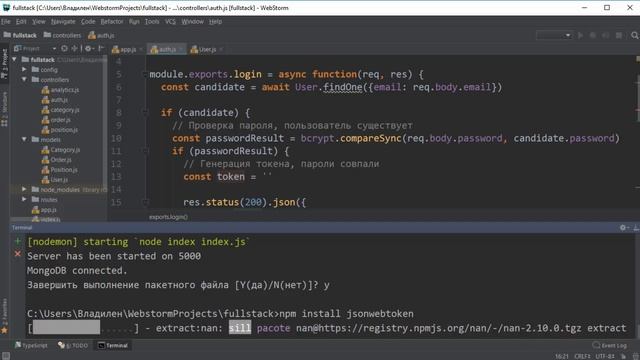Viewport: 640px width, 360px height.
Task: Open Project panel settings gear
Action: click(x=89, y=49)
